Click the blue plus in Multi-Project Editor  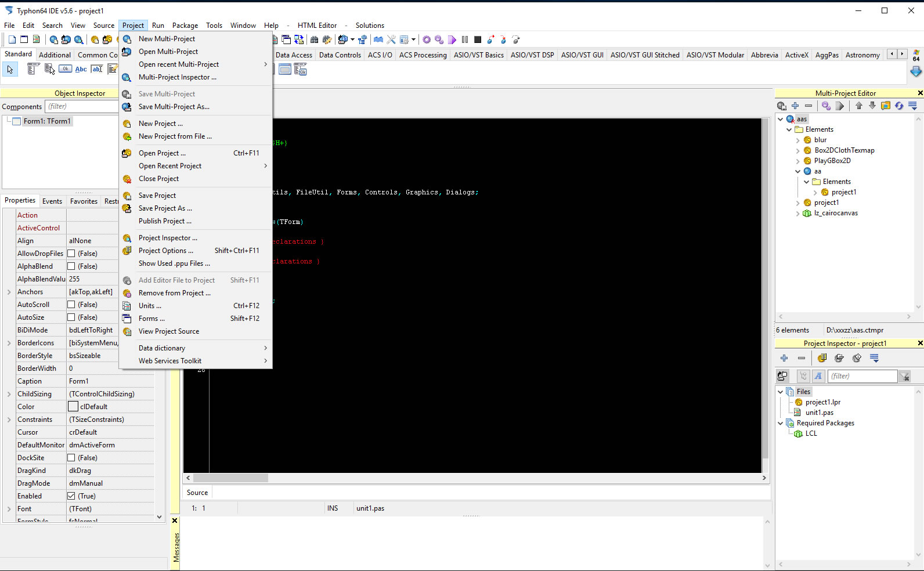click(795, 106)
